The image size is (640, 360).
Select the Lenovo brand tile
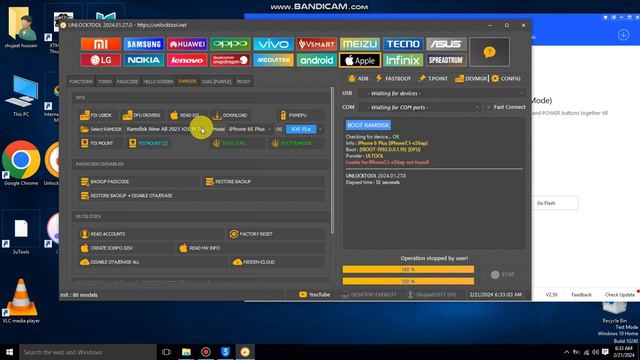pos(187,60)
